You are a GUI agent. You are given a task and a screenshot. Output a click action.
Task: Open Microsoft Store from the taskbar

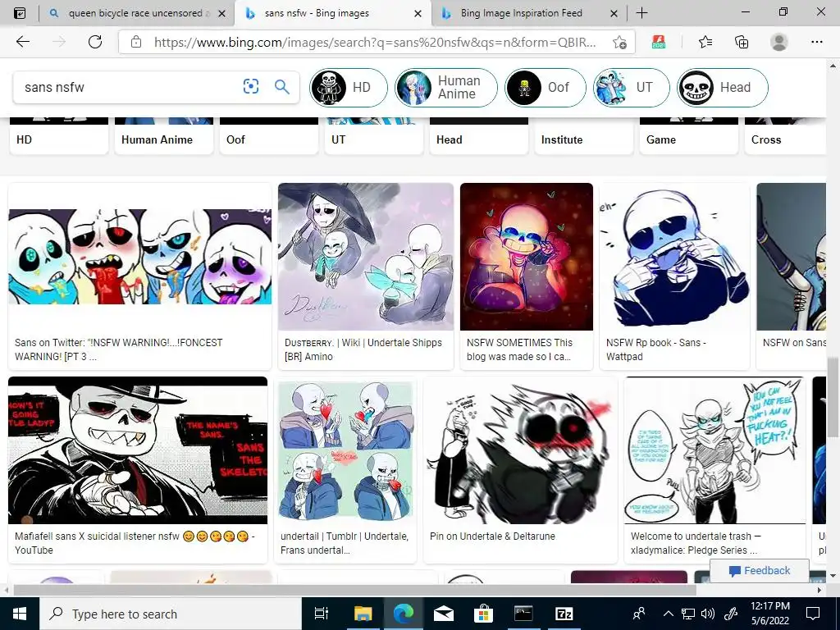[483, 614]
